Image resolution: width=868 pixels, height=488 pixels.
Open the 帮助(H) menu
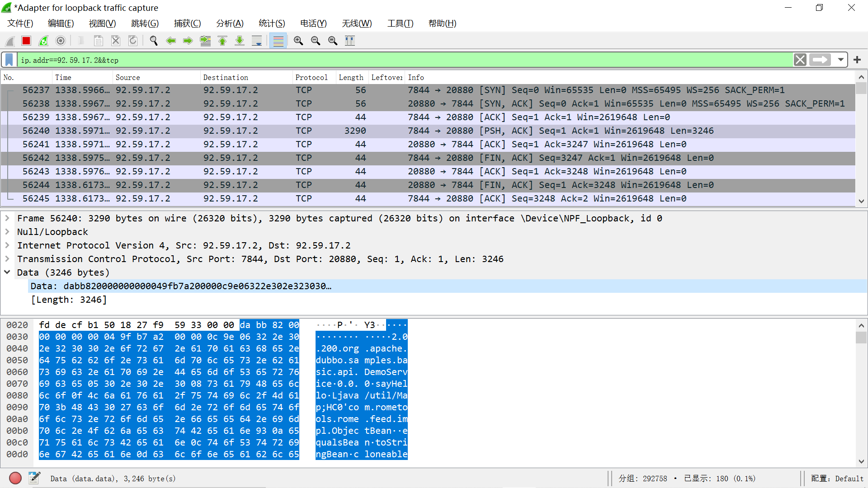[443, 23]
